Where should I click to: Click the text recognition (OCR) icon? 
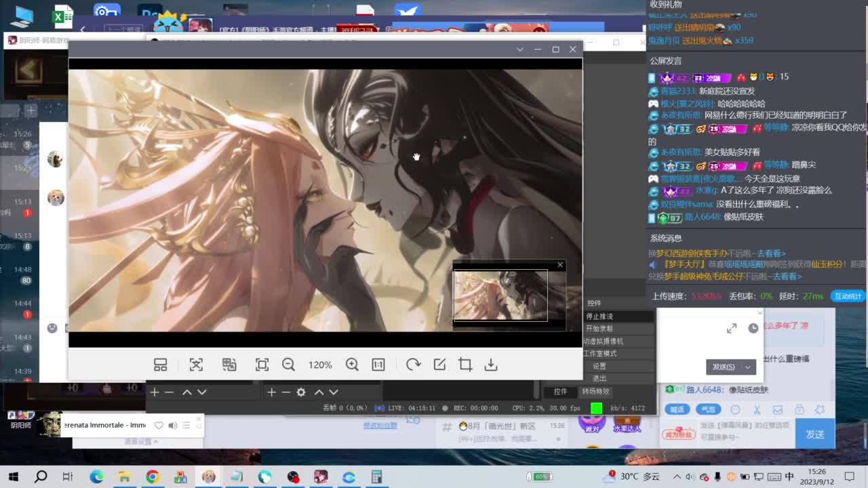(x=196, y=365)
